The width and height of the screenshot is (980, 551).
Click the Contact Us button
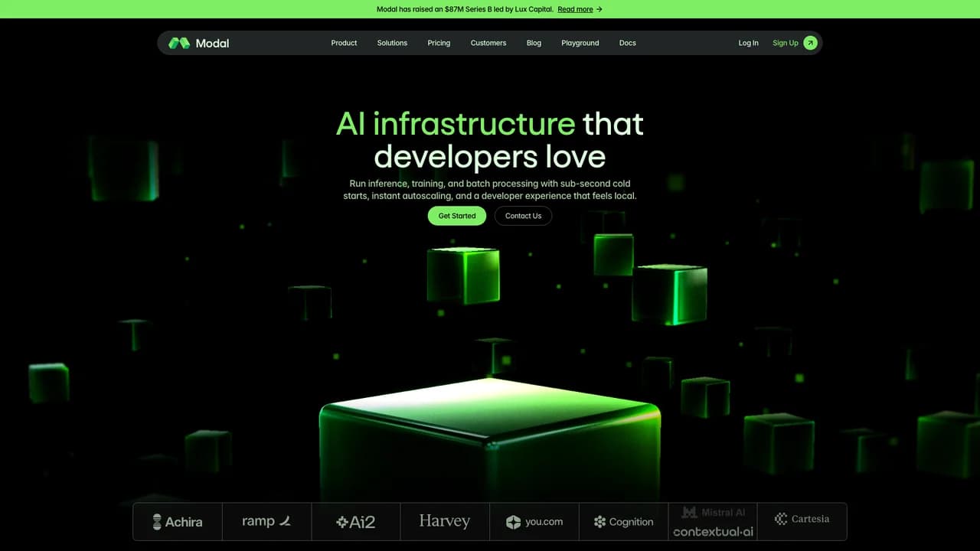pos(523,216)
